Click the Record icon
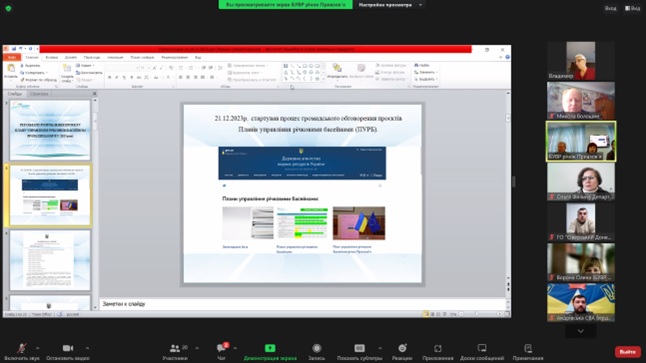The height and width of the screenshot is (363, 646). 316,349
